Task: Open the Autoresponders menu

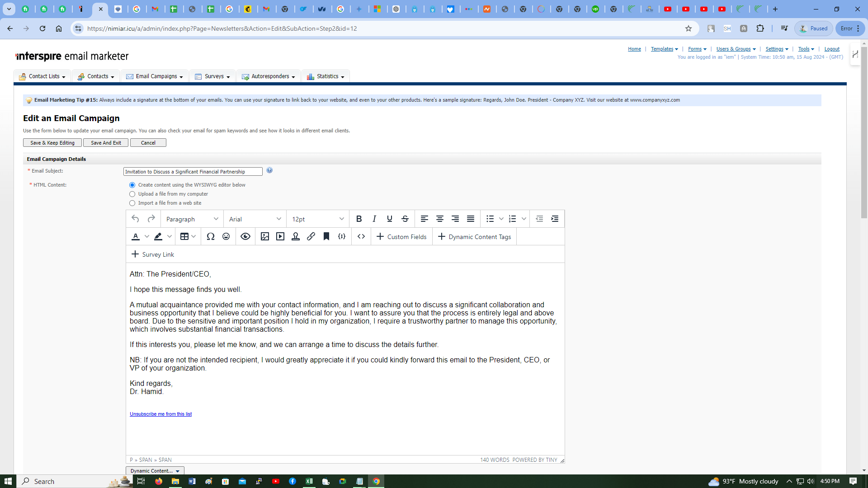Action: (x=269, y=76)
